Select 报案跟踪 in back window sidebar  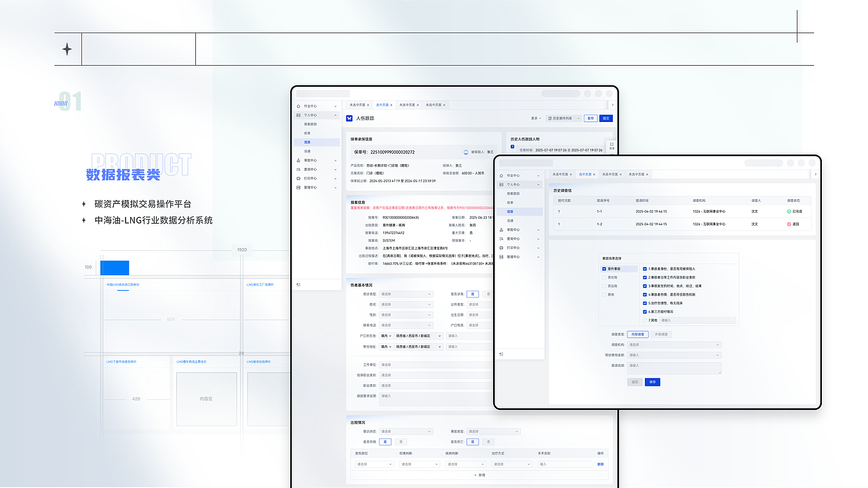pyautogui.click(x=311, y=124)
